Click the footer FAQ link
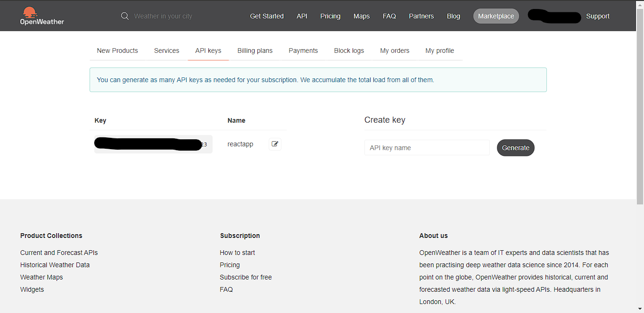This screenshot has width=644, height=313. click(226, 289)
